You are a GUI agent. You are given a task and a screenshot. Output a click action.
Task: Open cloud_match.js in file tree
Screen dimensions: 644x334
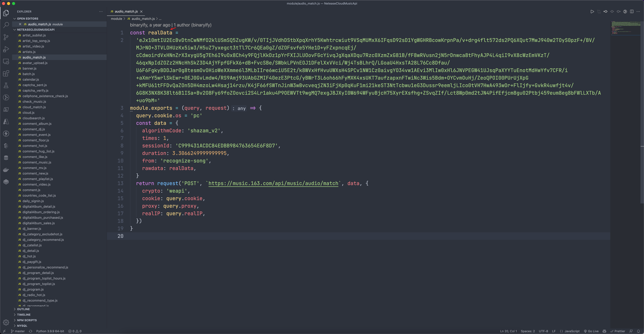tap(34, 107)
